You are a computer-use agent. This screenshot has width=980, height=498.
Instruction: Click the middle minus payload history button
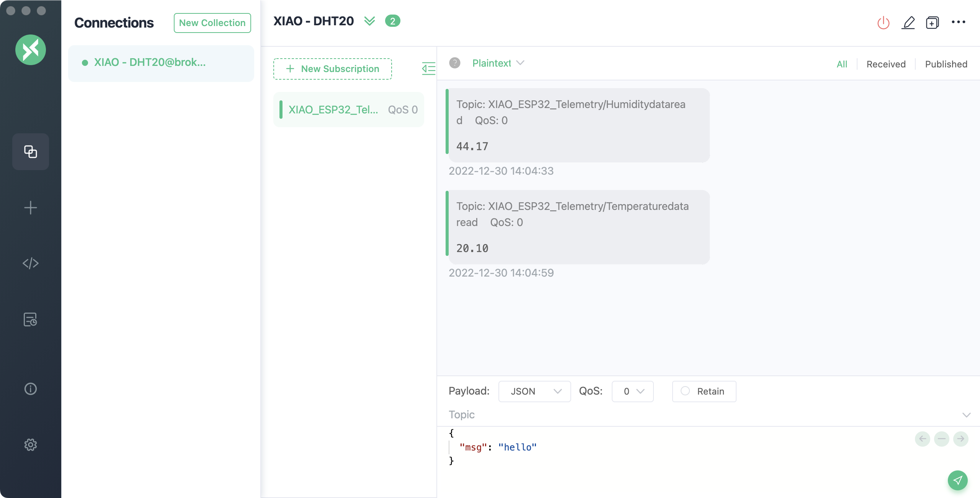942,439
